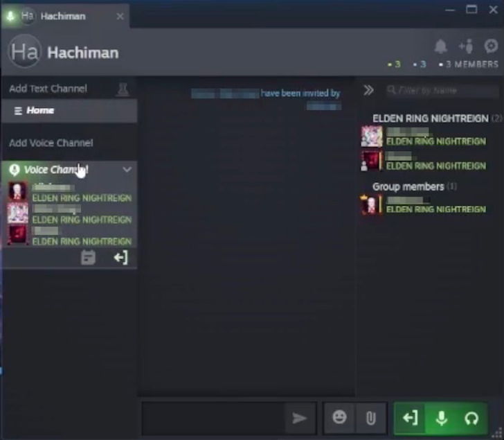Click third voice channel member avatar
The height and width of the screenshot is (440, 504).
point(18,235)
